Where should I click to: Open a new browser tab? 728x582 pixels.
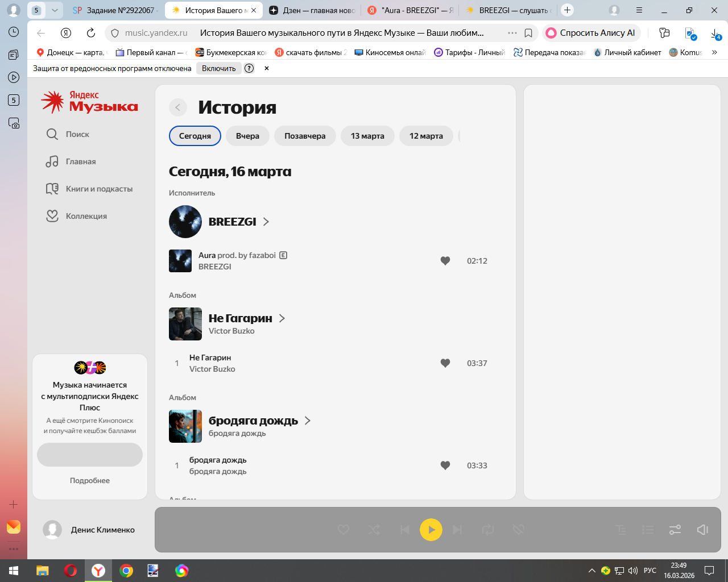coord(567,10)
